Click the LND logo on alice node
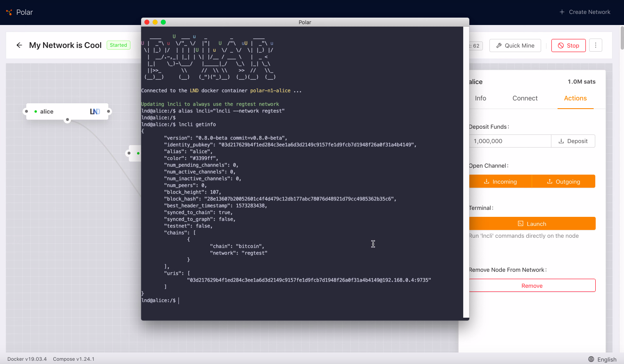The width and height of the screenshot is (624, 364). 95,111
